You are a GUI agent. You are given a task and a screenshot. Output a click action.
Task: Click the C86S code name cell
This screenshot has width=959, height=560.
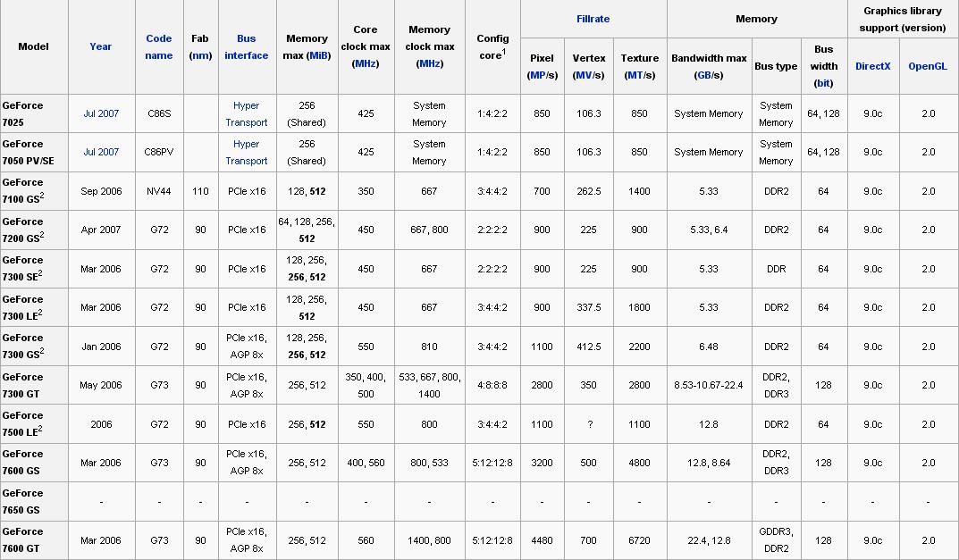pyautogui.click(x=159, y=113)
